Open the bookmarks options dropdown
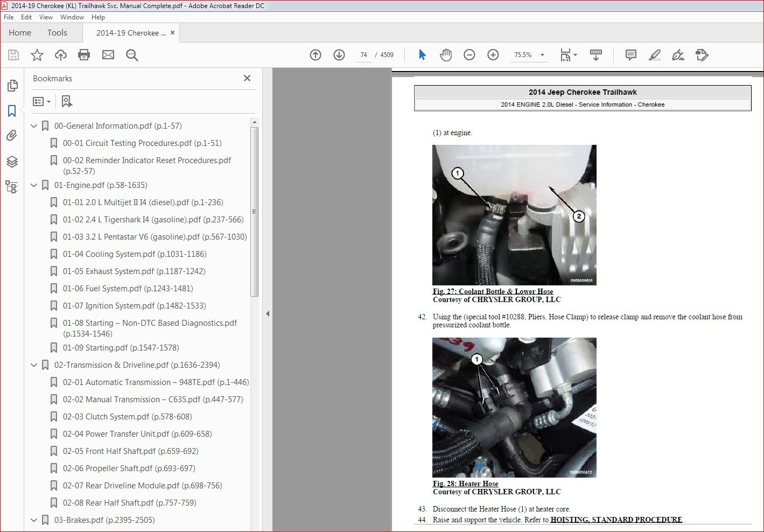The height and width of the screenshot is (532, 764). click(41, 101)
